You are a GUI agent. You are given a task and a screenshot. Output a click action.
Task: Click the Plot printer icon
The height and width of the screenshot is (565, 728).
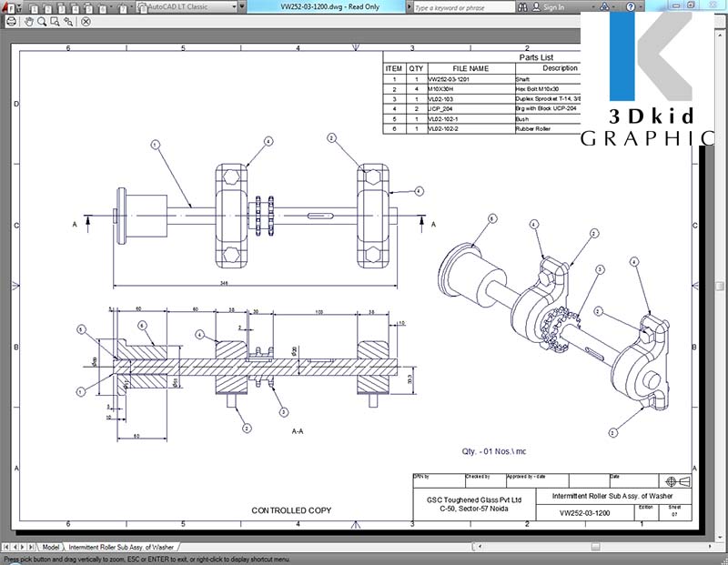click(x=11, y=21)
